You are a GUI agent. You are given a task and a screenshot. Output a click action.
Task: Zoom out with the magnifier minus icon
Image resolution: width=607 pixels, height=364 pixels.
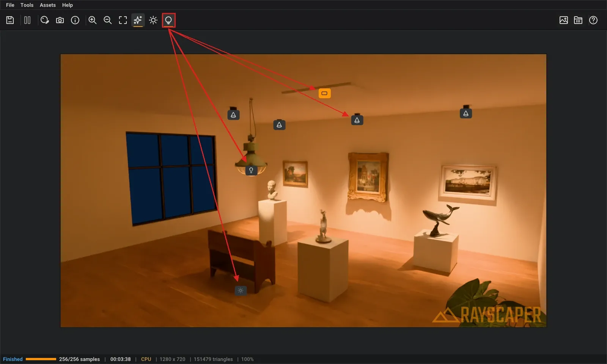click(x=108, y=20)
